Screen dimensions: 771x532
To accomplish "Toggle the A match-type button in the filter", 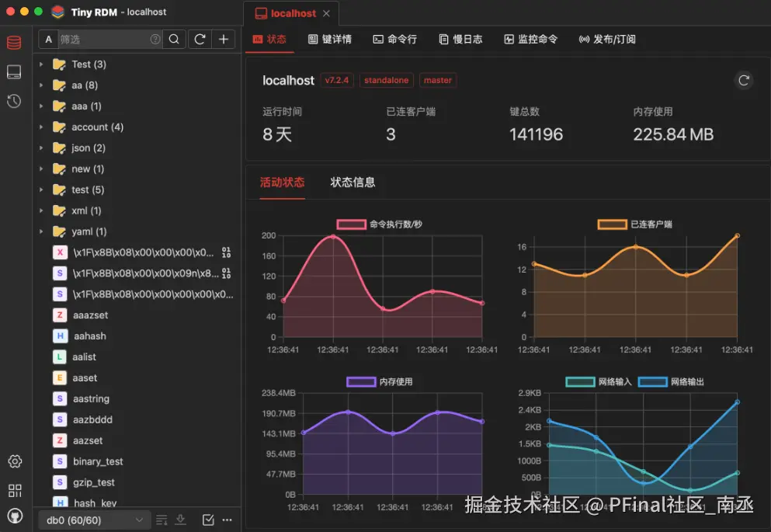I will [x=48, y=40].
